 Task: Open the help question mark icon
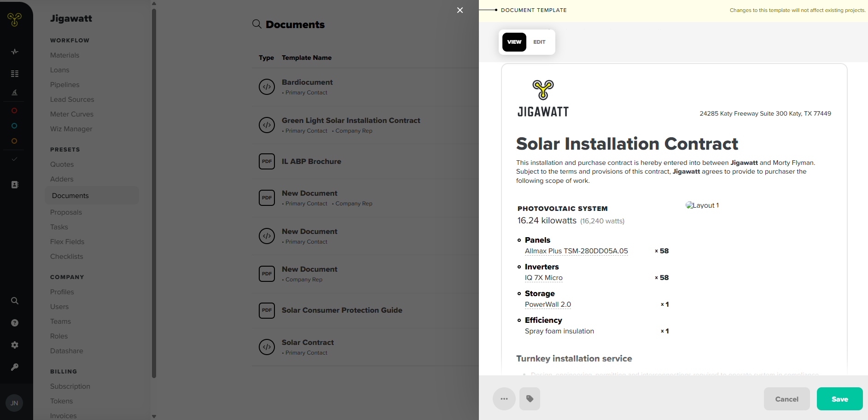coord(15,323)
